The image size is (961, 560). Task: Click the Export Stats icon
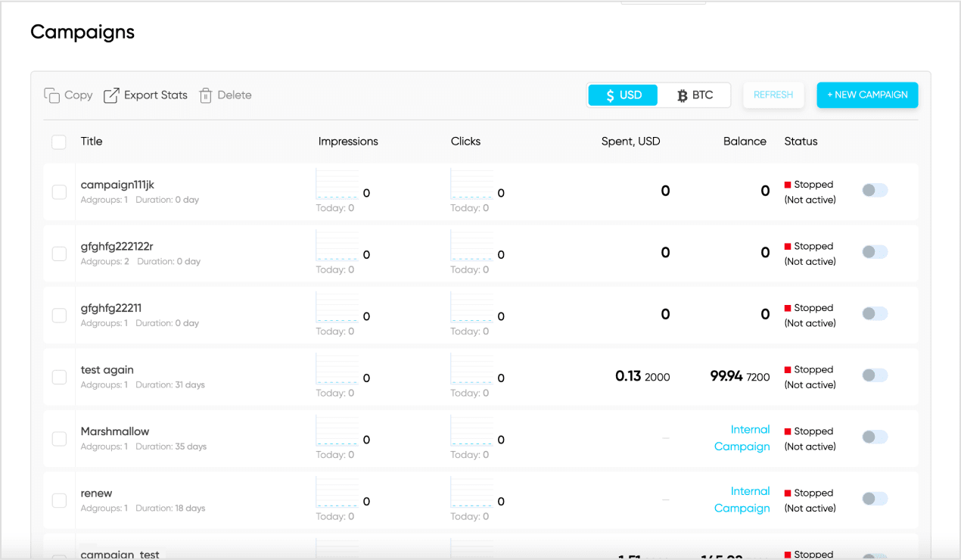[111, 95]
